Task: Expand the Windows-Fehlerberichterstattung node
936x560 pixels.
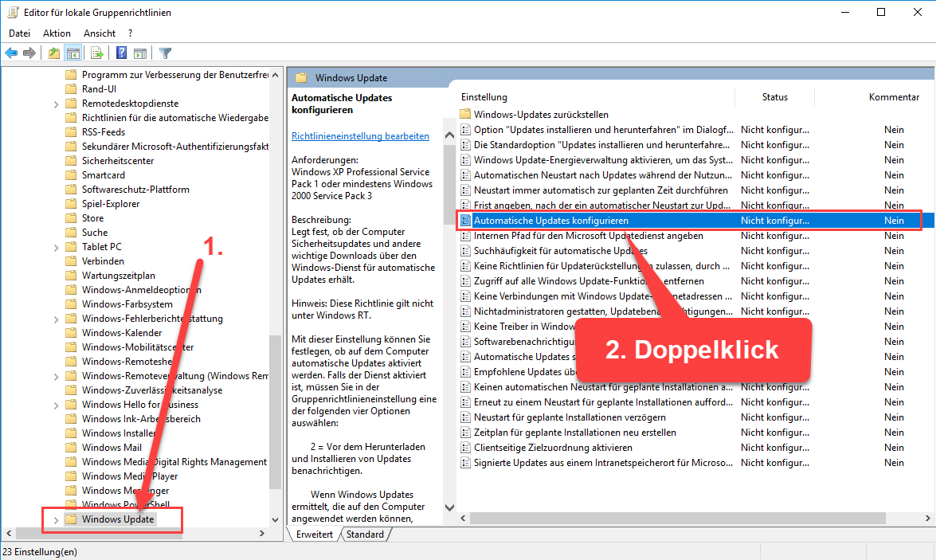Action: (56, 319)
